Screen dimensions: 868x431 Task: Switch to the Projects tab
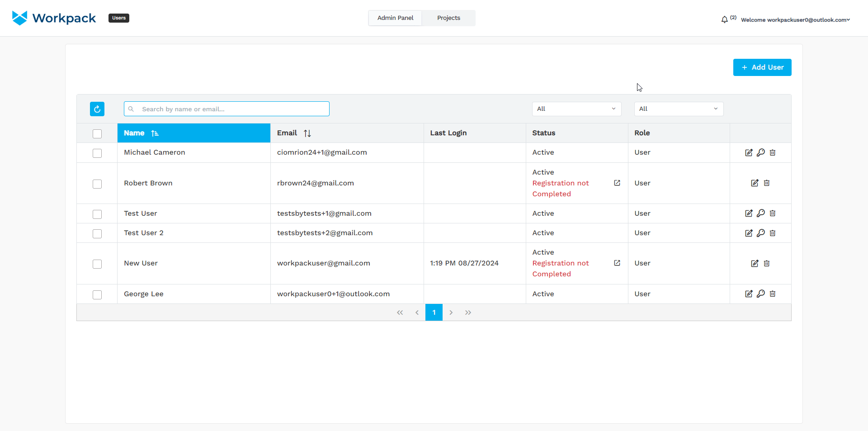coord(448,18)
